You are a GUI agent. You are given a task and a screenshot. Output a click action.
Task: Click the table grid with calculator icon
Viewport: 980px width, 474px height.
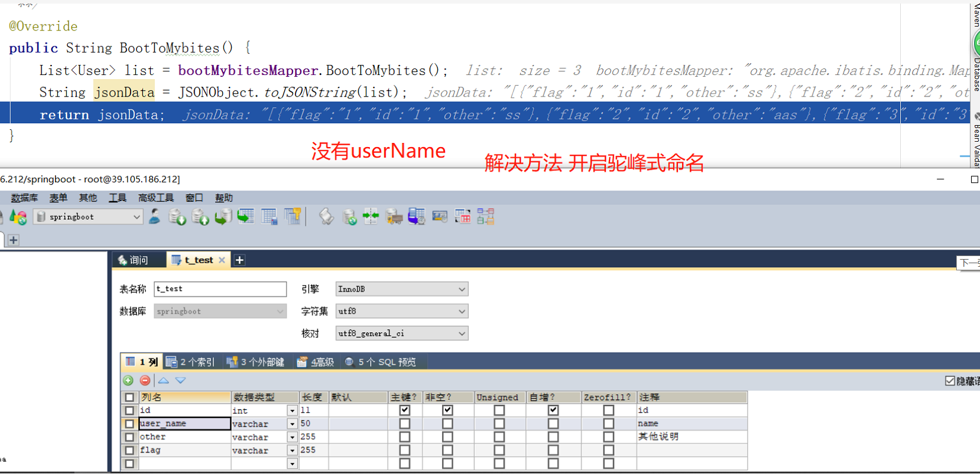click(x=269, y=217)
